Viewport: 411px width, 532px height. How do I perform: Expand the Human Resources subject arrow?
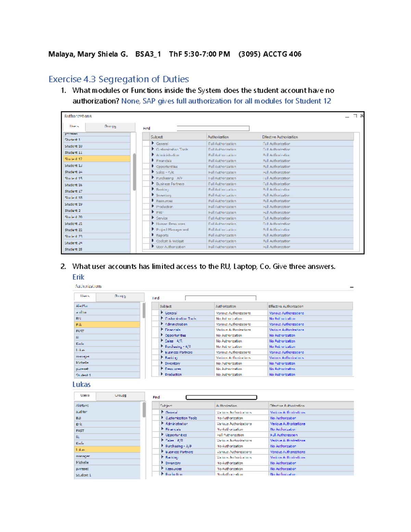(x=153, y=224)
